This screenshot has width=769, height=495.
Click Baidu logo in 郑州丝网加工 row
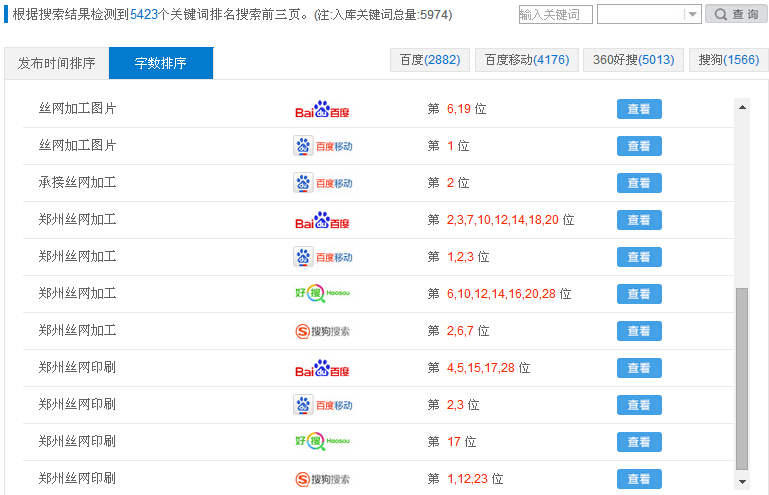click(x=322, y=220)
